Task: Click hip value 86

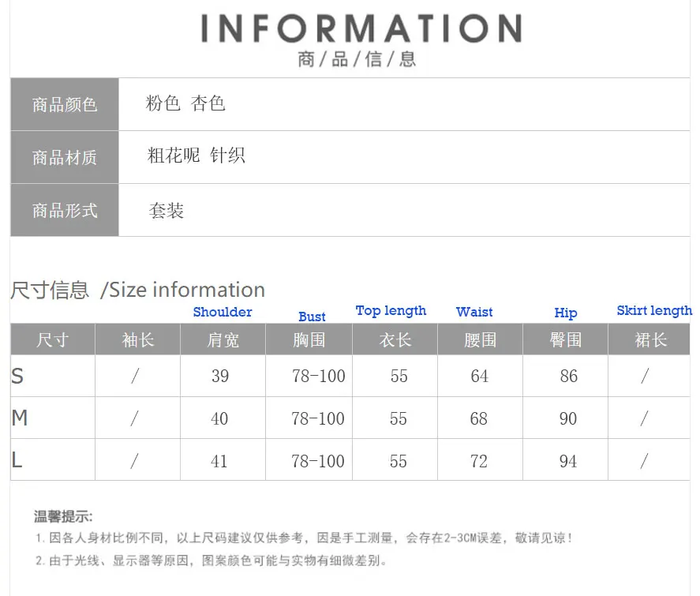Action: [569, 377]
